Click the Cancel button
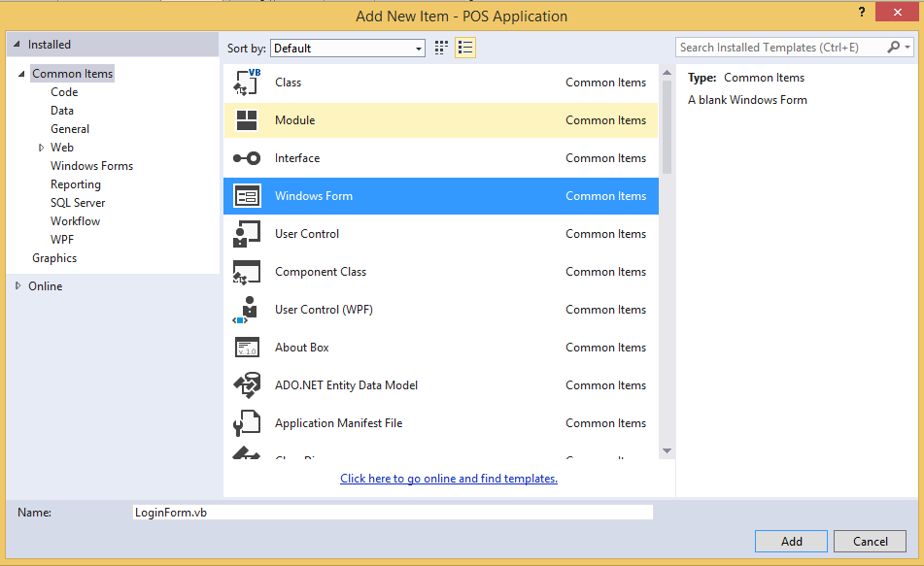The image size is (924, 566). point(871,542)
